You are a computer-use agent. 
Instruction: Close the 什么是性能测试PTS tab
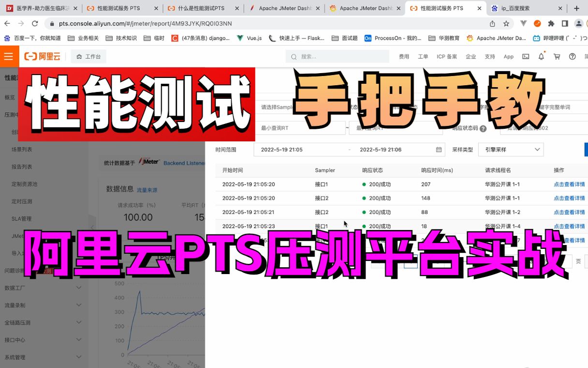pos(236,8)
